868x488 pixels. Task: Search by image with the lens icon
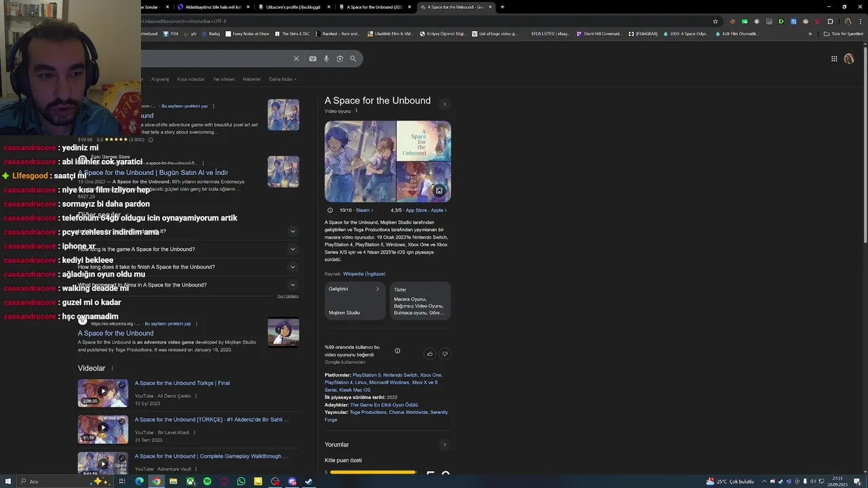[x=340, y=59]
